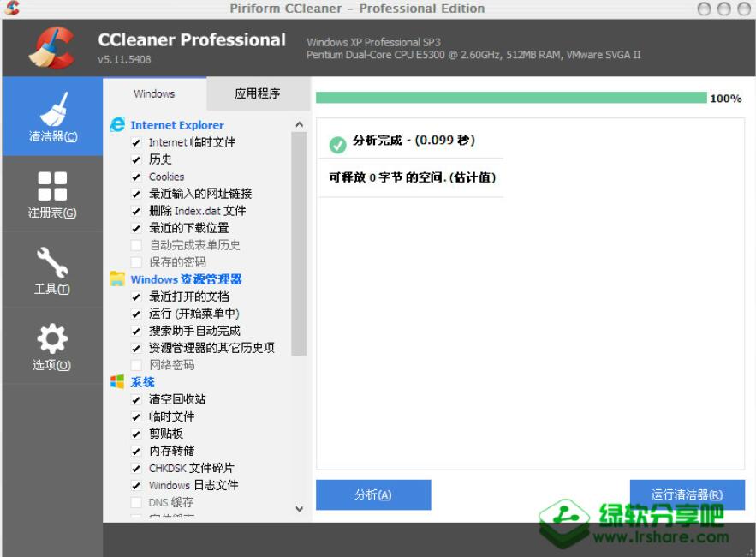Click the Pentium Dual-Core CPU hardware info line
Viewport: 756px width, 557px height.
click(x=473, y=55)
